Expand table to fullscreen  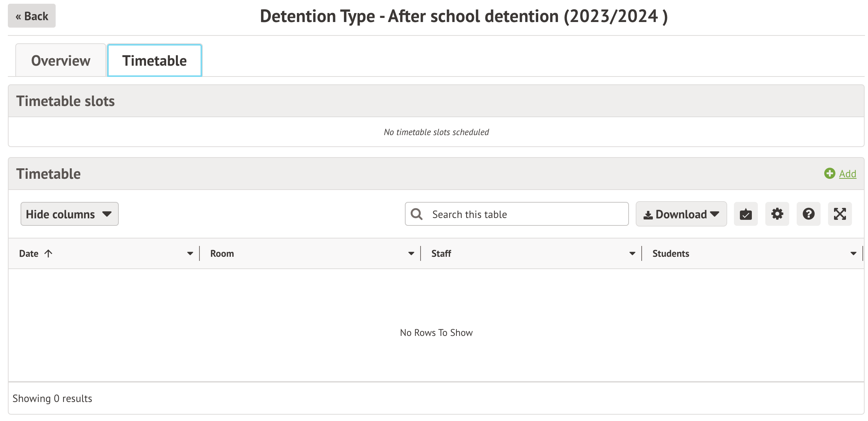840,214
